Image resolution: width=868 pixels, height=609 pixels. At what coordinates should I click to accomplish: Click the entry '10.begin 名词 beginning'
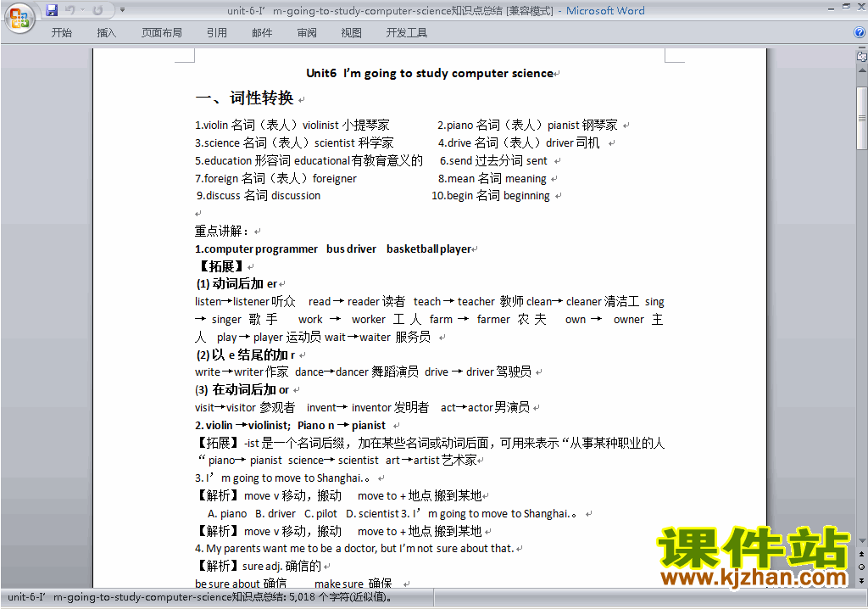(x=491, y=196)
